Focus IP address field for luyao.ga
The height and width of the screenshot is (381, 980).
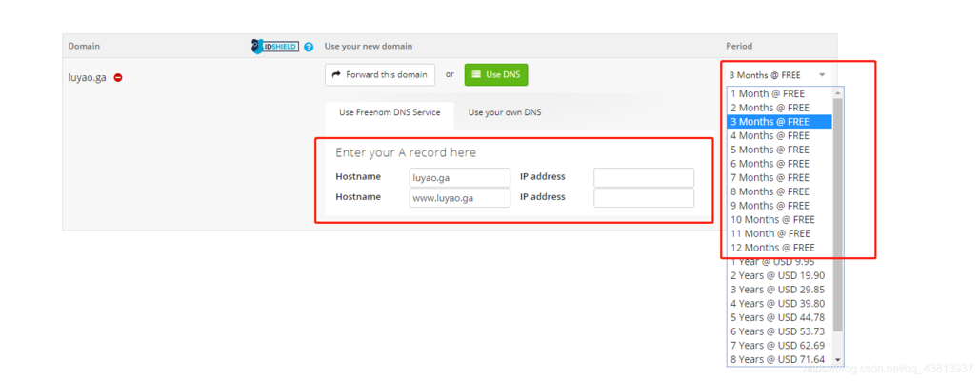[x=644, y=177]
